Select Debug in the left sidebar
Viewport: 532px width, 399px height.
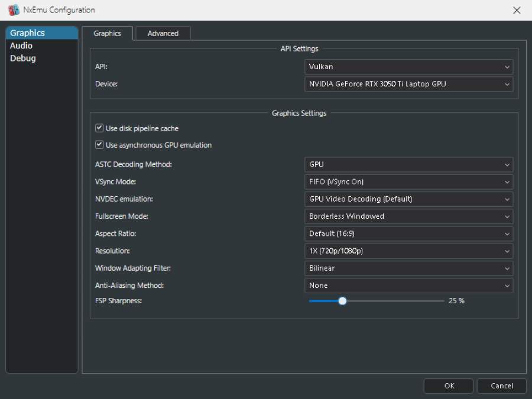click(x=42, y=58)
